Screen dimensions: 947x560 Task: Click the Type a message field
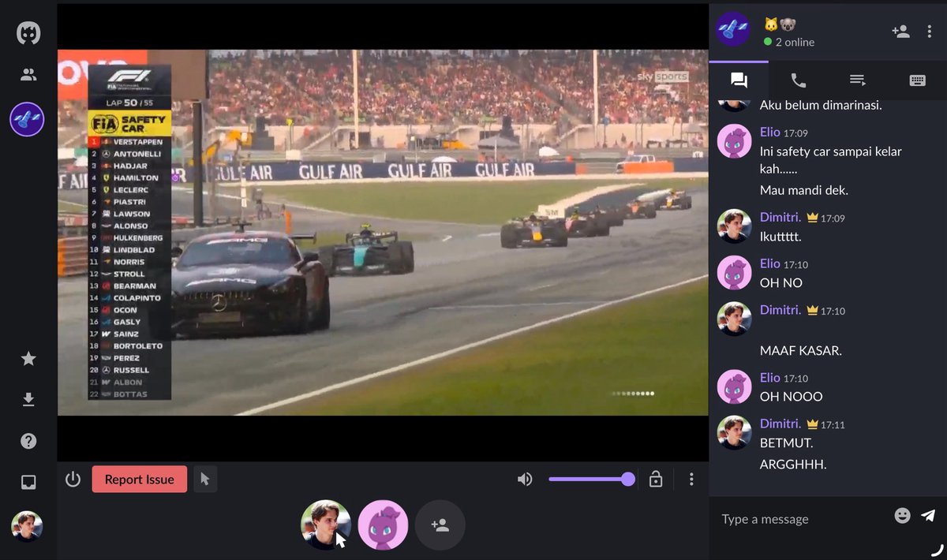801,519
